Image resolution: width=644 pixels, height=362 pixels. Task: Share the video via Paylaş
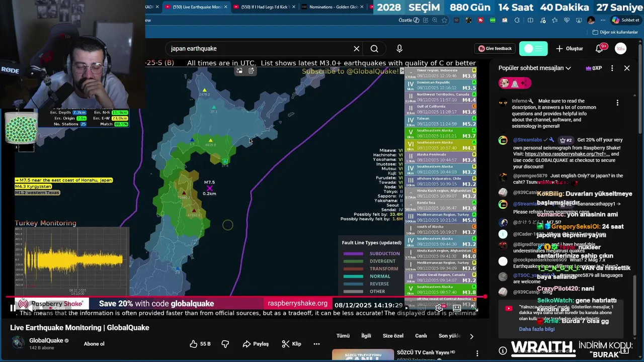(256, 344)
